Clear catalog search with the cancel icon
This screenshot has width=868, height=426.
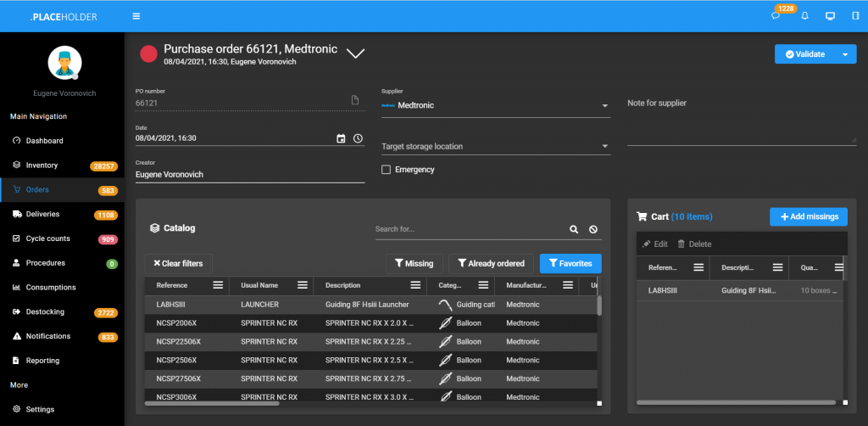tap(593, 229)
